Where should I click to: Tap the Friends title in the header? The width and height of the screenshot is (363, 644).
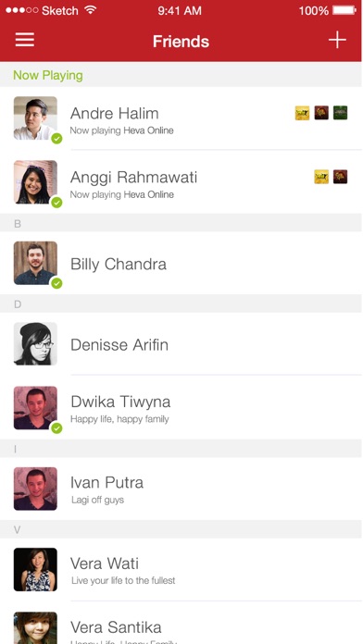(181, 42)
